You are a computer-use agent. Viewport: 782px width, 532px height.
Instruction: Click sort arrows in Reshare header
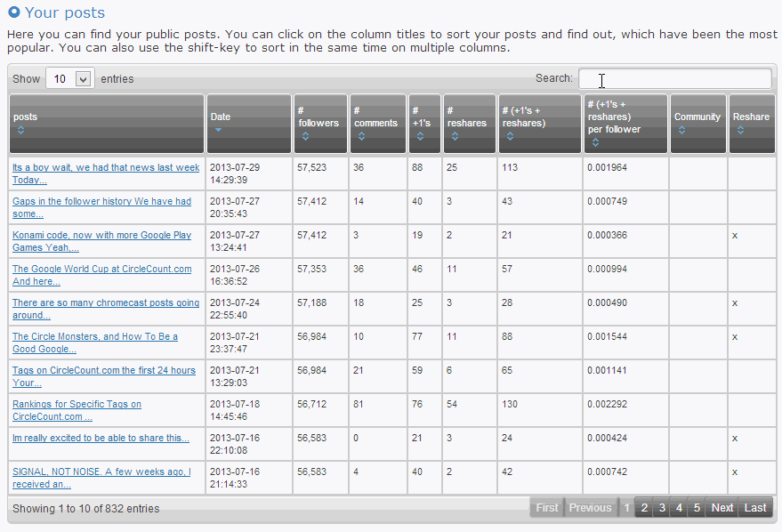(x=740, y=130)
